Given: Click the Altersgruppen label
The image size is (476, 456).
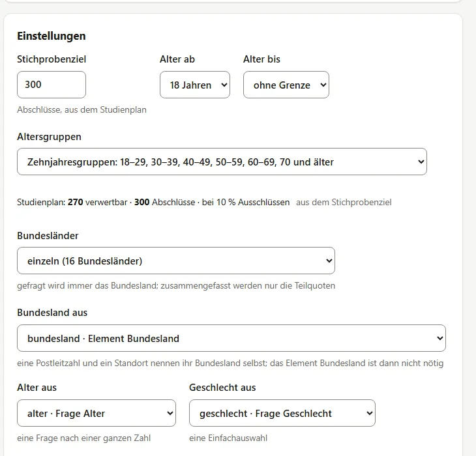Looking at the screenshot, I should (49, 137).
